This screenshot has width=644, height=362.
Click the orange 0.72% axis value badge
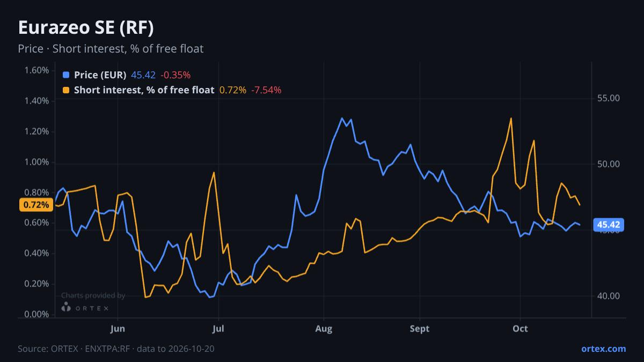pyautogui.click(x=36, y=204)
